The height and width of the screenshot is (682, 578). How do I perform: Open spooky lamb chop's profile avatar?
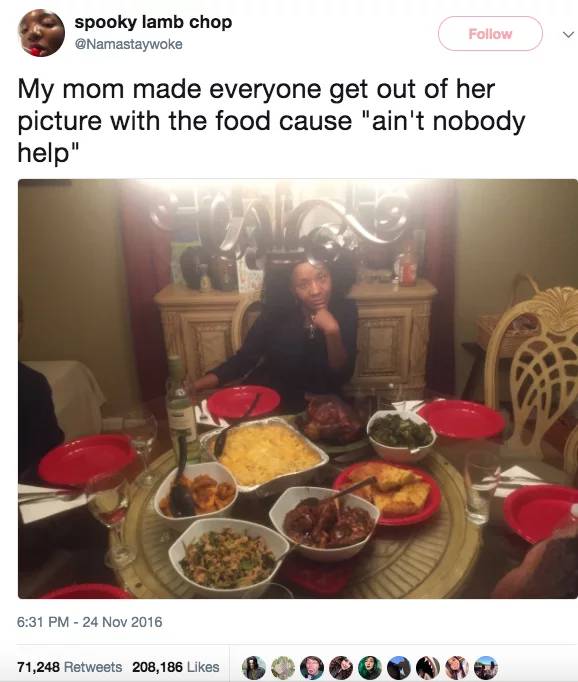tap(41, 33)
